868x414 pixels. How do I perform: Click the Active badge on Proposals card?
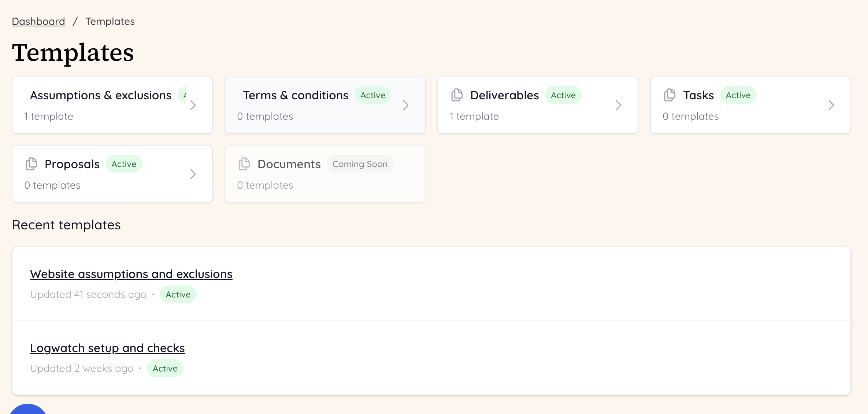[124, 164]
